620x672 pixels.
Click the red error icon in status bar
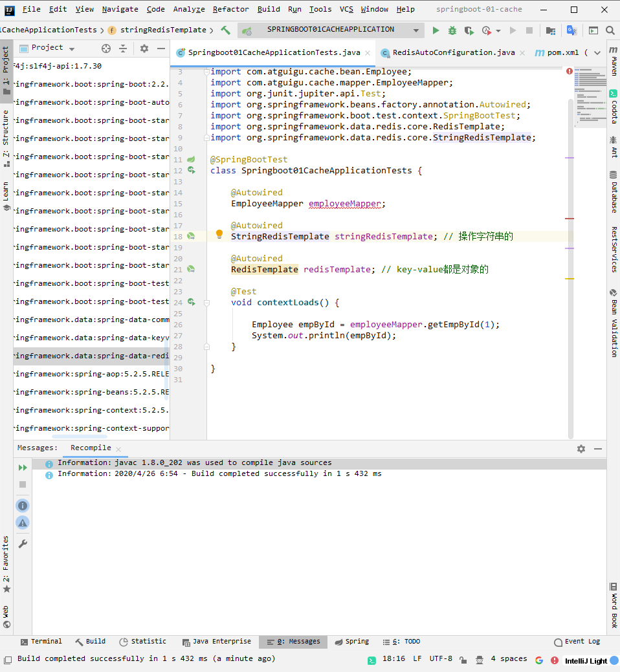point(555,660)
